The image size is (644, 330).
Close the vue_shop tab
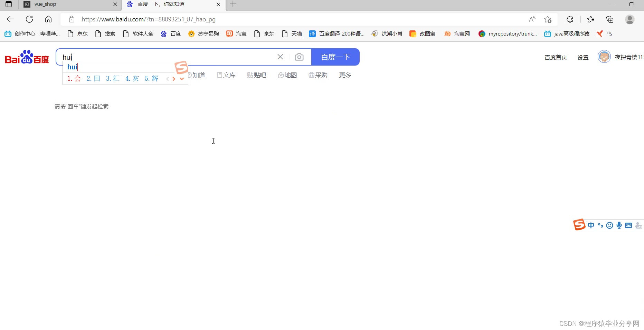click(x=115, y=4)
